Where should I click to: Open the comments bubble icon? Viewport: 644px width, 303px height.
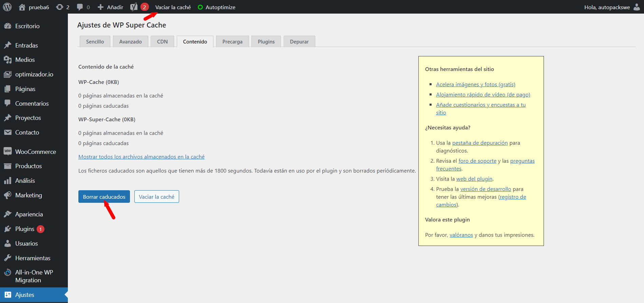(x=80, y=7)
